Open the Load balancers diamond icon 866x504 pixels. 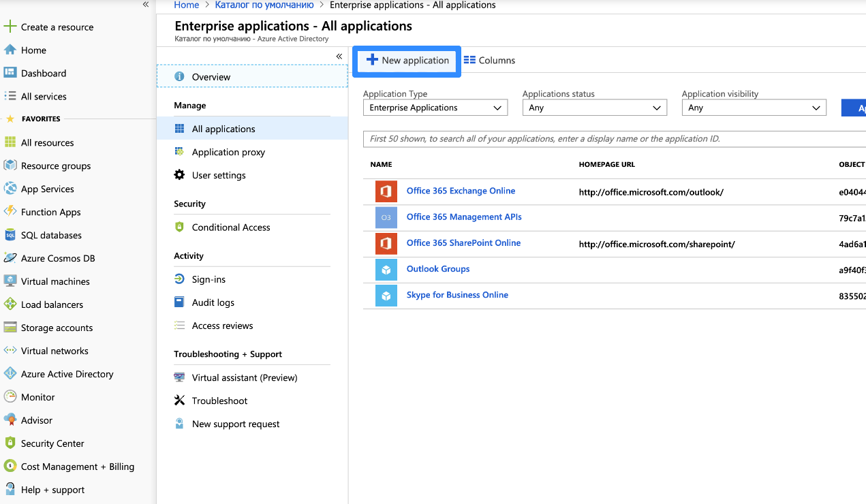coord(10,304)
